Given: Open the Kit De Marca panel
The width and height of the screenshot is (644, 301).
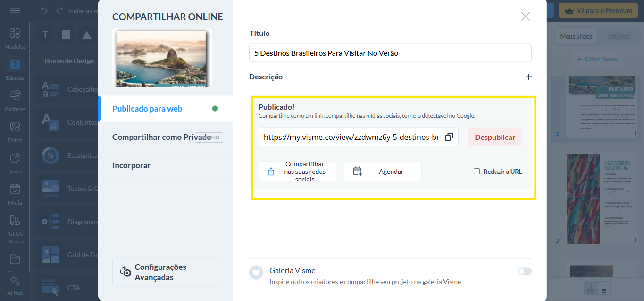Looking at the screenshot, I should click(x=15, y=229).
